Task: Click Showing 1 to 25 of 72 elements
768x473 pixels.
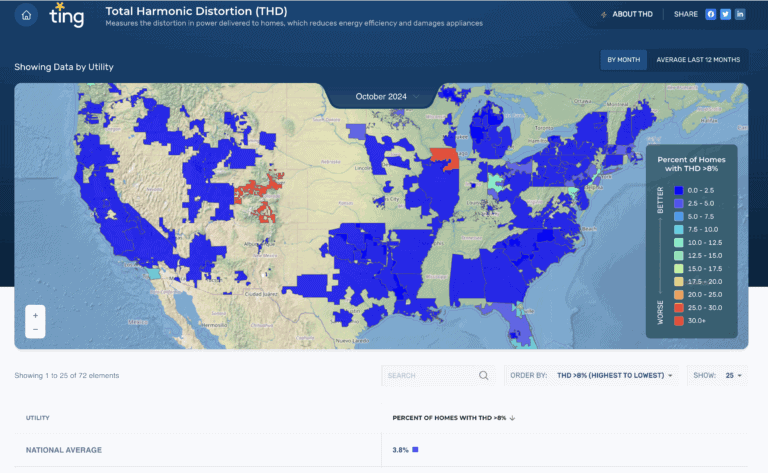Action: [67, 376]
